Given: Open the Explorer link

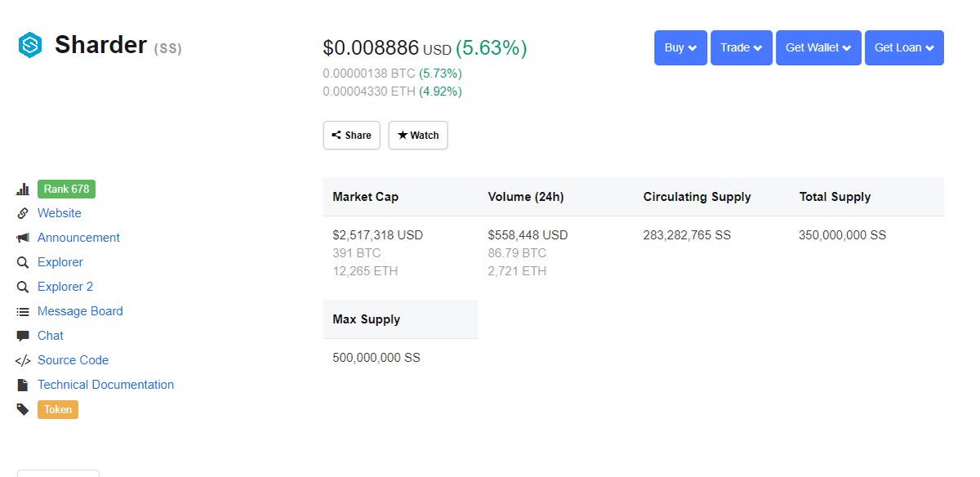Looking at the screenshot, I should 60,262.
